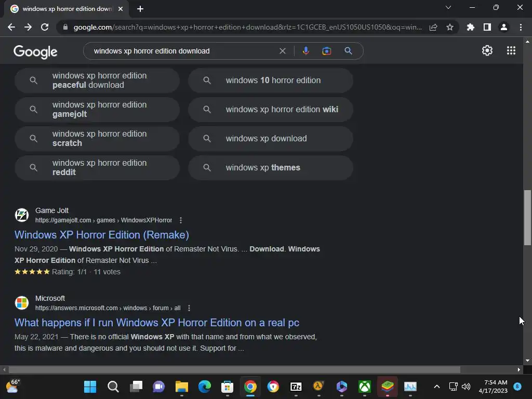Click the gamejolt.com result URL
Screen dimensions: 532x399
tap(103, 220)
